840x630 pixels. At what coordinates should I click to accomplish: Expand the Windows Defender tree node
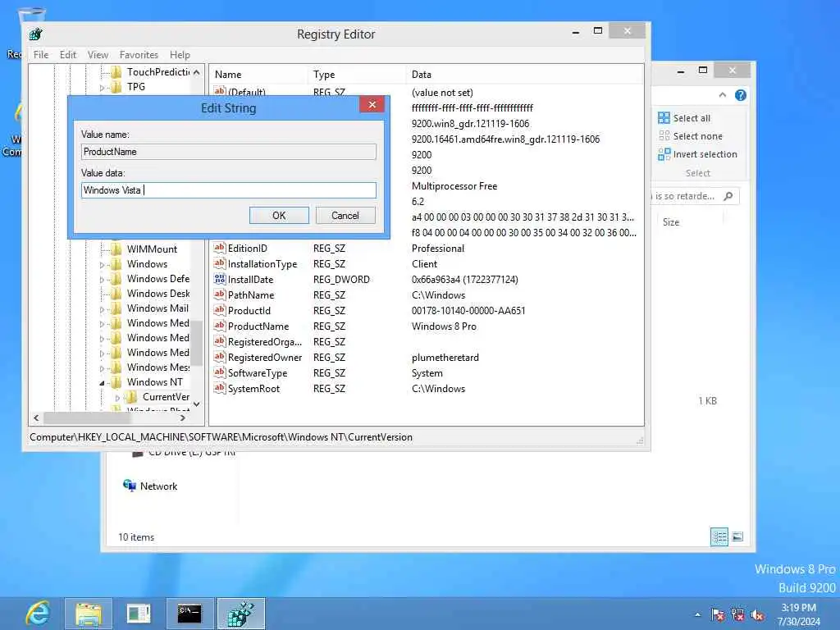[x=102, y=279]
